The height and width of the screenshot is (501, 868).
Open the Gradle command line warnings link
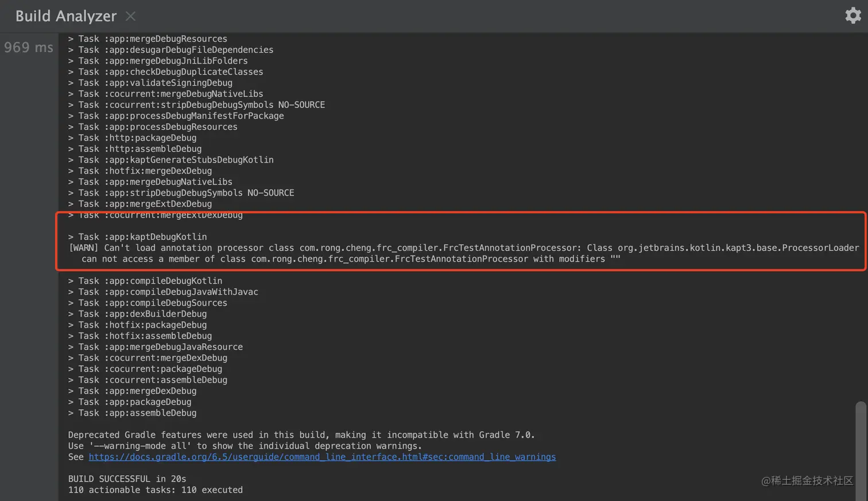(322, 457)
